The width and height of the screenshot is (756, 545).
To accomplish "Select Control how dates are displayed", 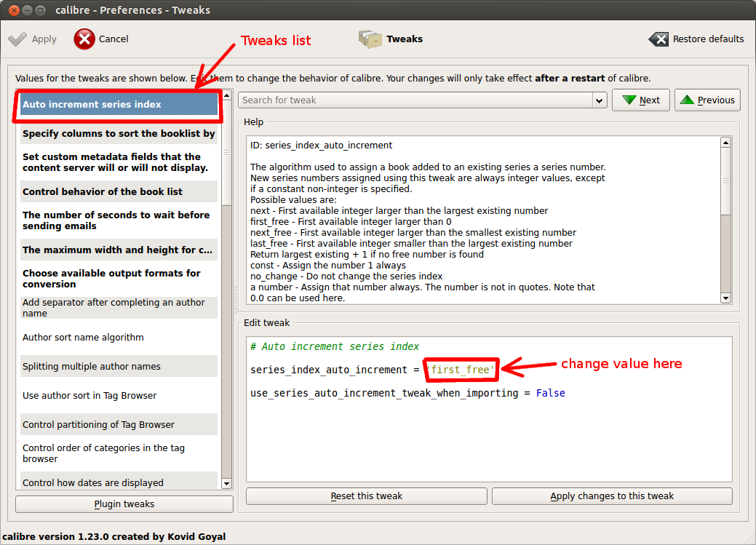I will (x=119, y=482).
